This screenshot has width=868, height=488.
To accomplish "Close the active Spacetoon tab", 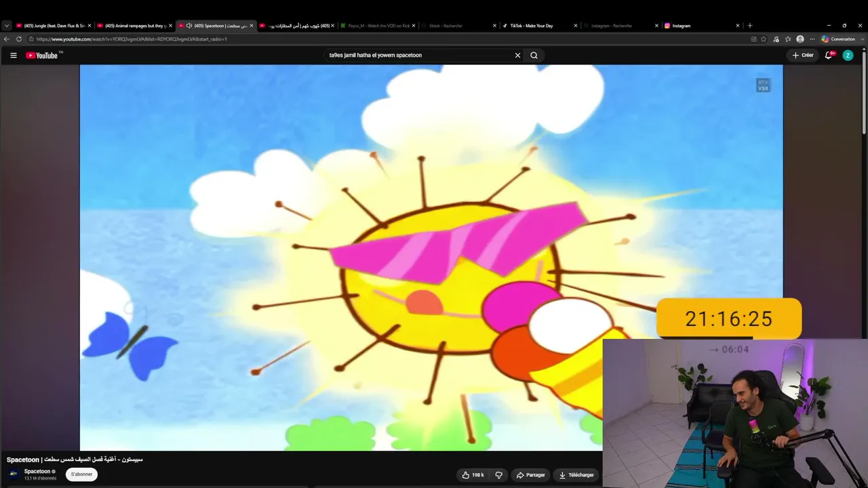I will pyautogui.click(x=252, y=26).
